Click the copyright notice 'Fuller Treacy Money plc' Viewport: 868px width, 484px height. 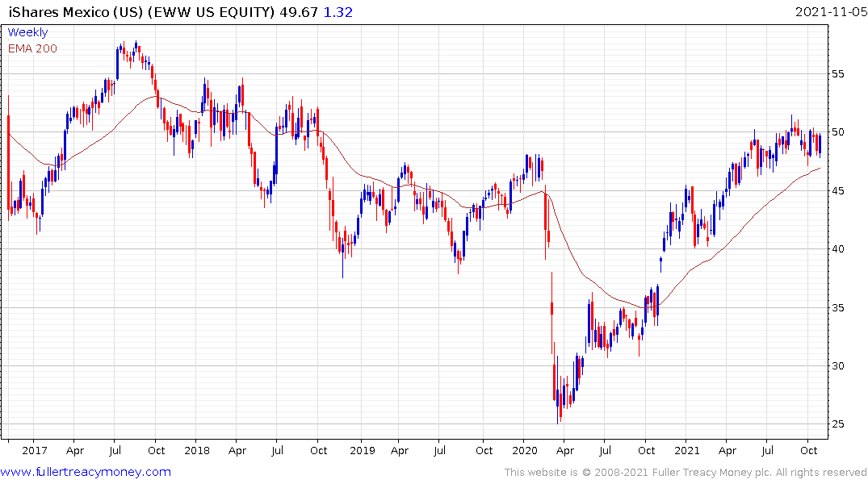(x=712, y=473)
